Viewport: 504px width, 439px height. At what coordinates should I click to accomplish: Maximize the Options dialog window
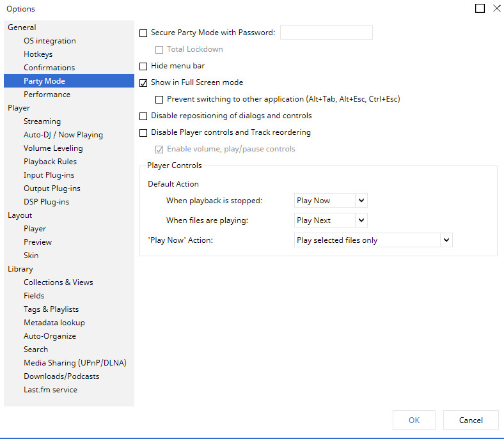pos(480,8)
